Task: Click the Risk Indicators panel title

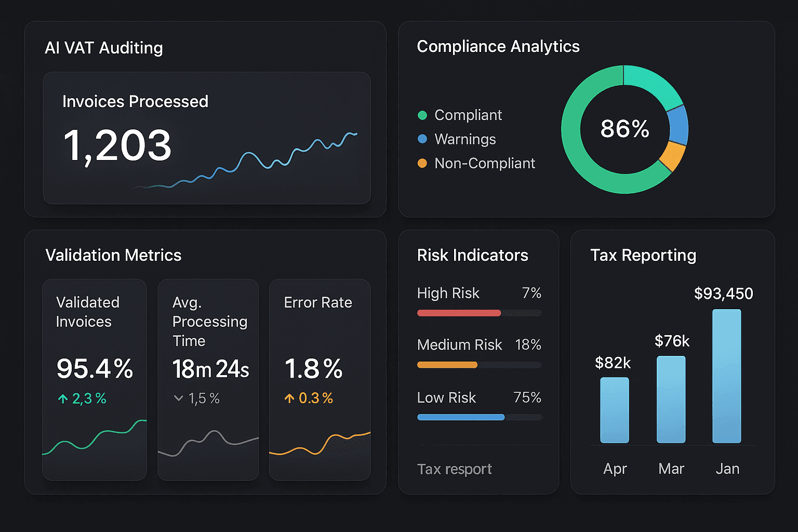Action: pos(473,255)
